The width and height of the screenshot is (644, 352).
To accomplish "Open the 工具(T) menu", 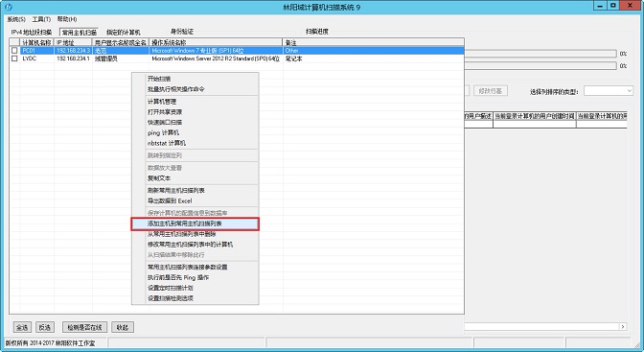I will 41,19.
